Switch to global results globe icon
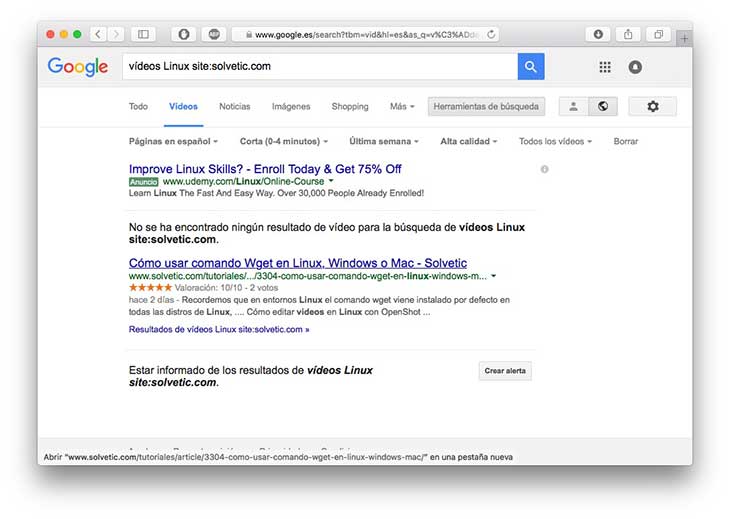 click(603, 106)
